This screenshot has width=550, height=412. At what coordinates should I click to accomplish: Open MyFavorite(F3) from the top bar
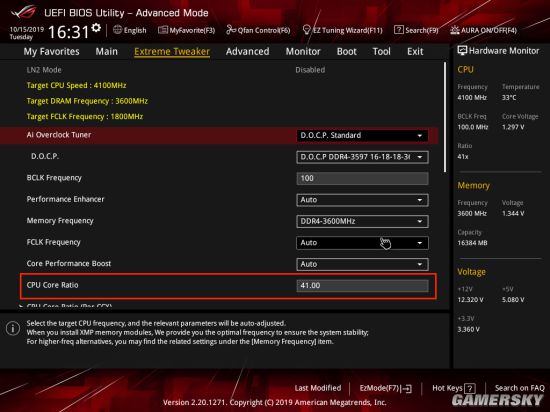[x=163, y=30]
